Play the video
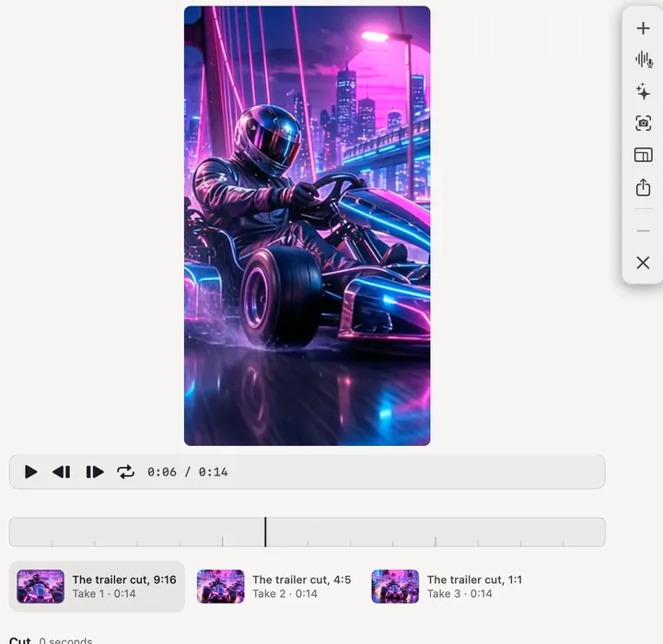Screen dimensions: 663x644 (30, 472)
